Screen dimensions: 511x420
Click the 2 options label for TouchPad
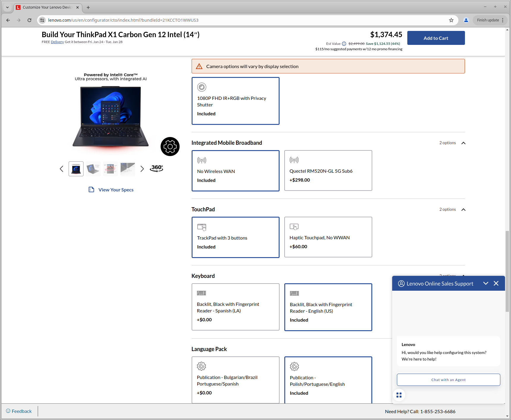[x=448, y=209]
